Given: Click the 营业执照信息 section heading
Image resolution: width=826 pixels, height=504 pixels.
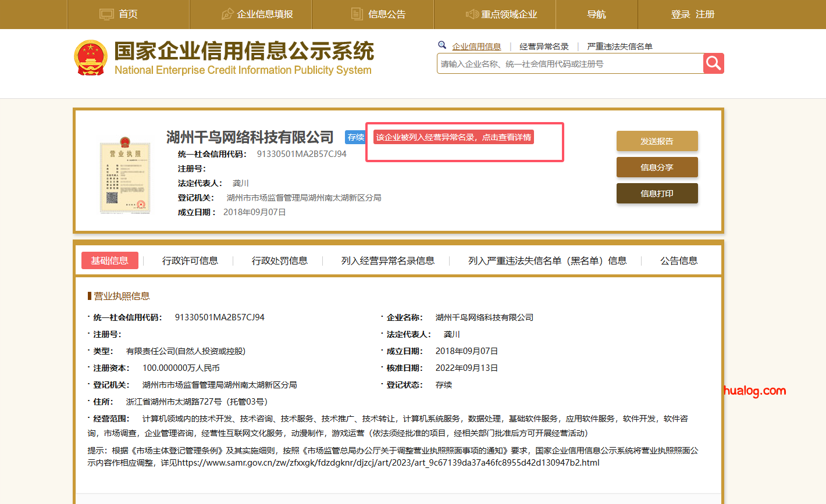Looking at the screenshot, I should pyautogui.click(x=122, y=296).
